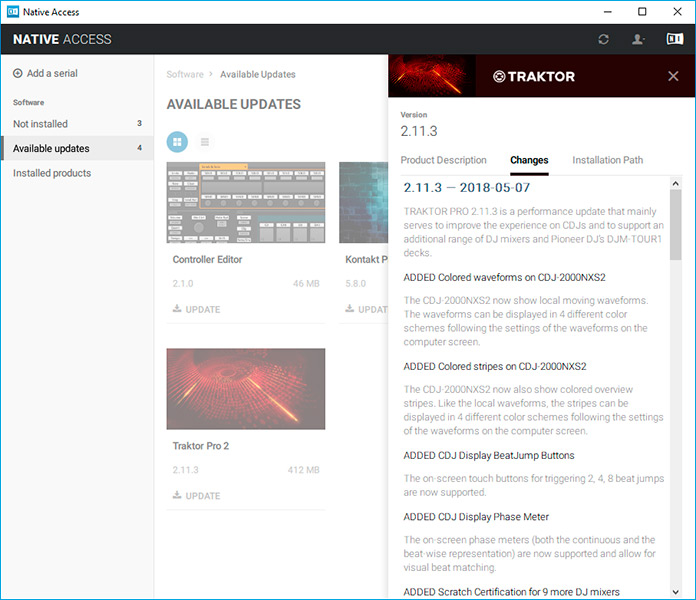Switch to list view of updates

point(205,142)
